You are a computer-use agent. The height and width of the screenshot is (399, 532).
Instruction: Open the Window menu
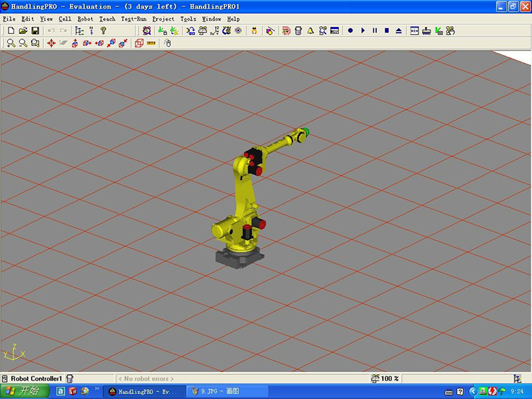point(211,19)
